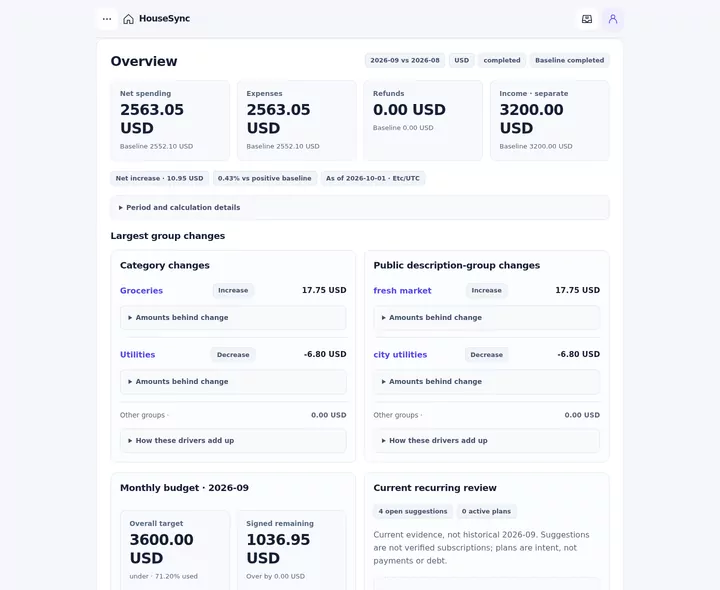Click Other groups row in description-group changes
The image size is (720, 590).
[486, 415]
